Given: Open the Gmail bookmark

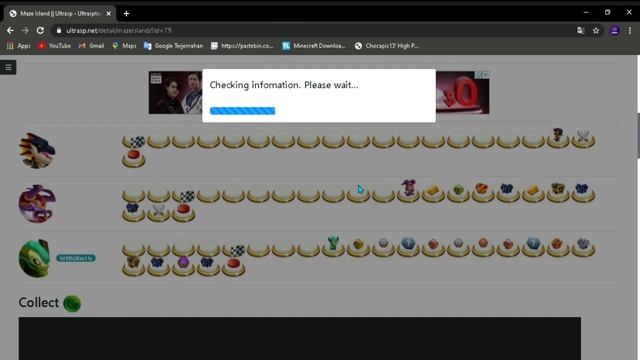Looking at the screenshot, I should pyautogui.click(x=91, y=46).
